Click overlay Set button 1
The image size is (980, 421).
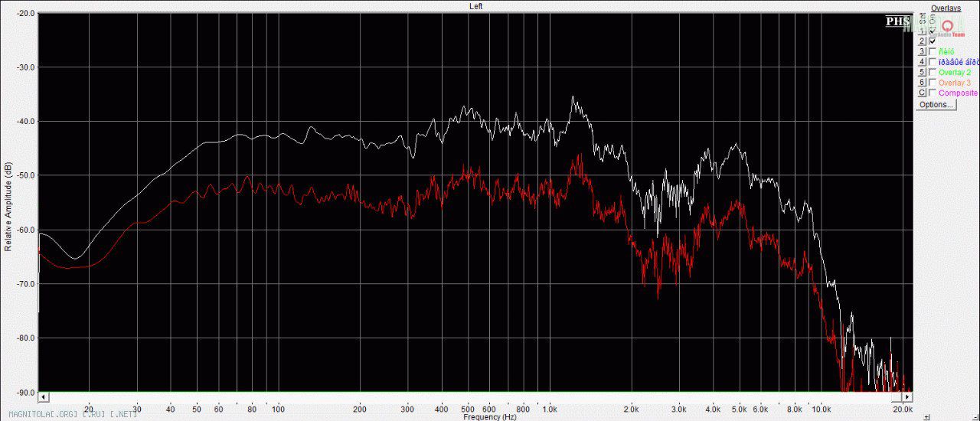click(x=922, y=31)
